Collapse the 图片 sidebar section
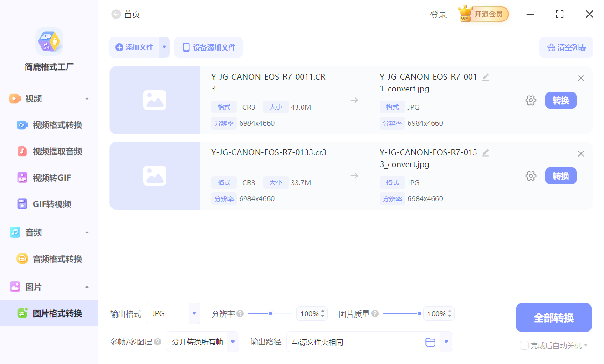The width and height of the screenshot is (604, 364). pos(87,287)
